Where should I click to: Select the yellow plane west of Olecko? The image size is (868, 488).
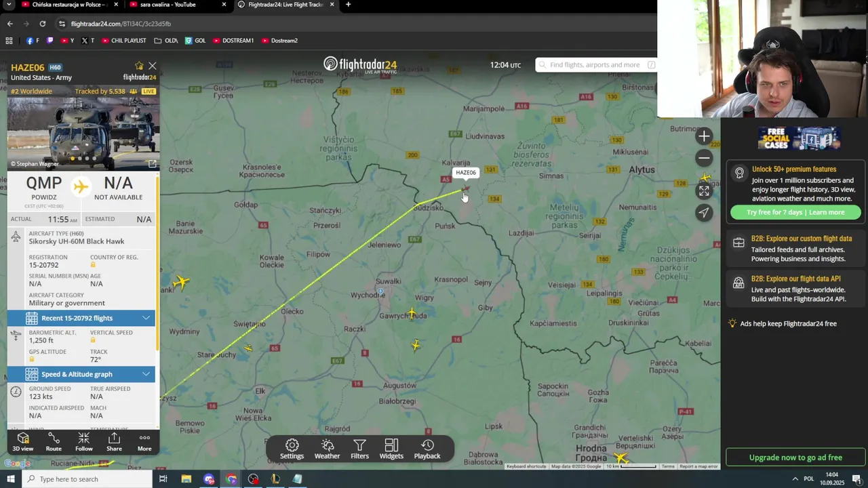(x=180, y=282)
